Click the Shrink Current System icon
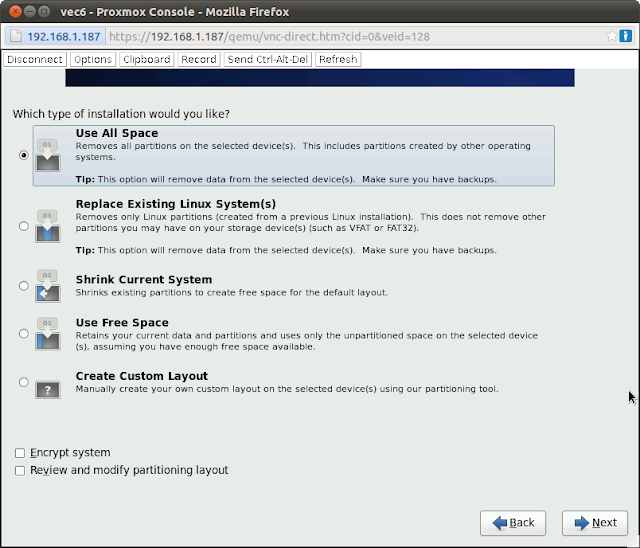Viewport: 640px width, 548px height. tap(48, 285)
